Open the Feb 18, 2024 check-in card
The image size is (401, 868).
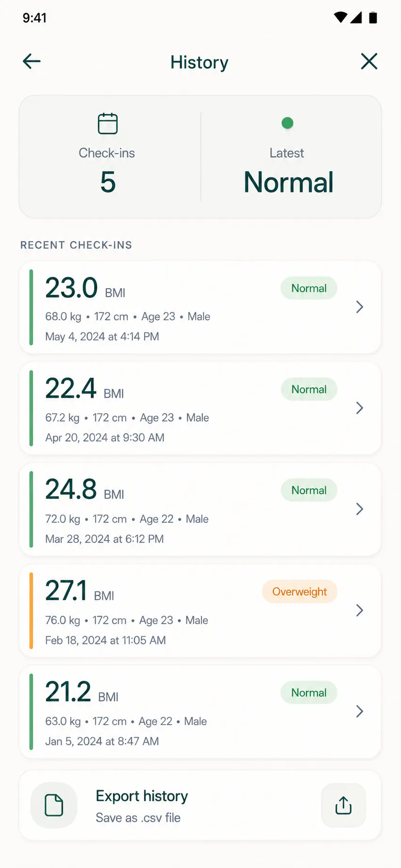click(200, 610)
